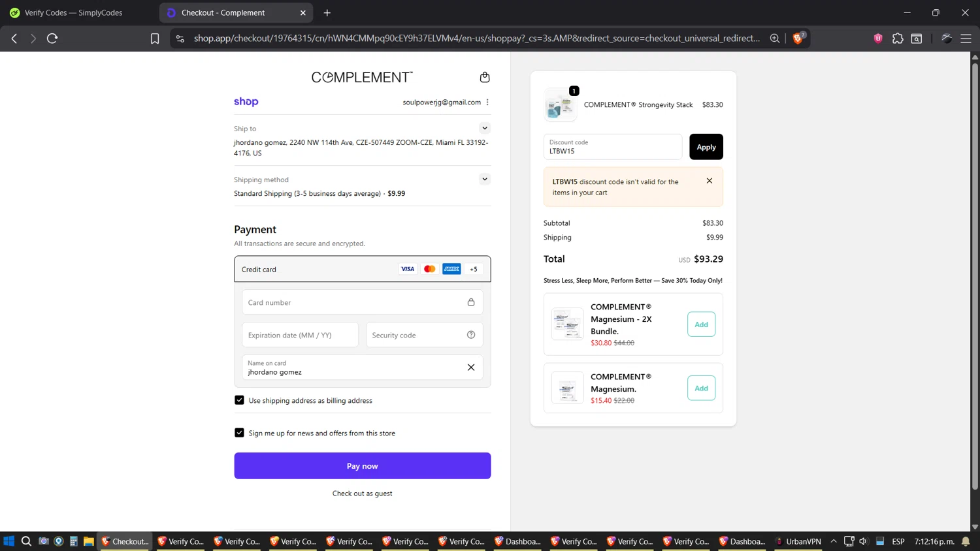Click the Brave Shields lion icon
Viewport: 980px width, 551px height.
tap(798, 38)
